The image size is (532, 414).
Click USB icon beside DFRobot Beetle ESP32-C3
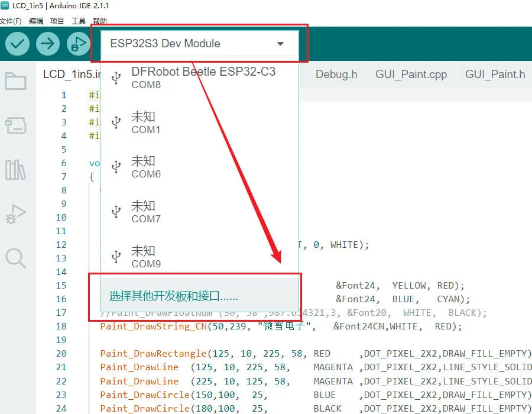[116, 77]
